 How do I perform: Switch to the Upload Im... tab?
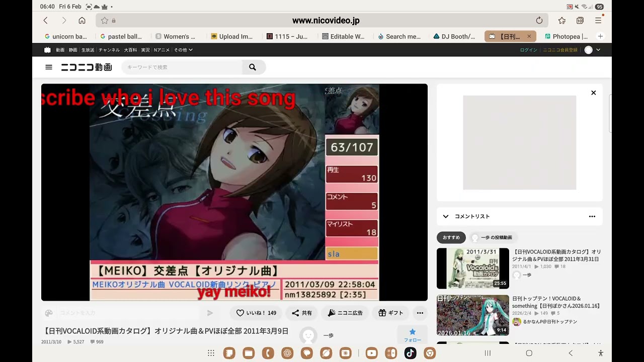tap(232, 36)
